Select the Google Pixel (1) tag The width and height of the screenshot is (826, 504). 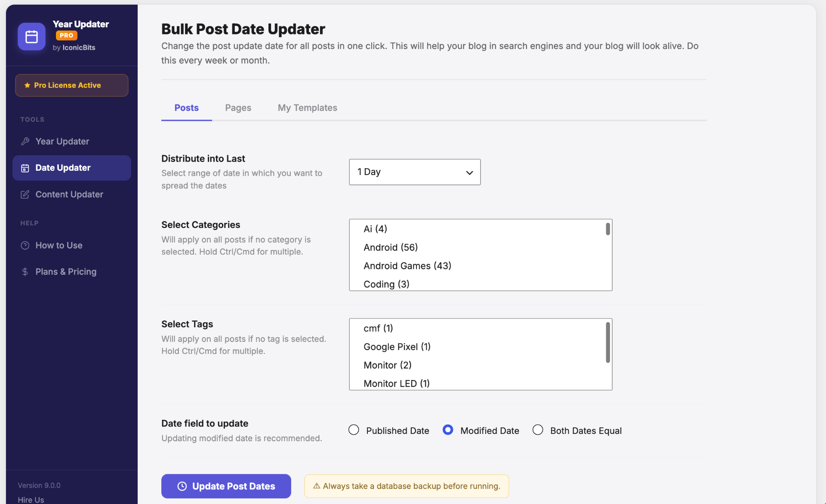click(x=477, y=347)
